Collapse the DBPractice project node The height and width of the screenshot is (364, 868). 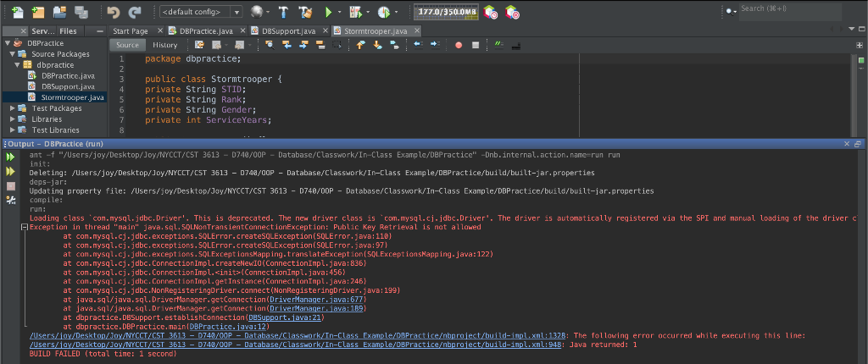click(7, 43)
